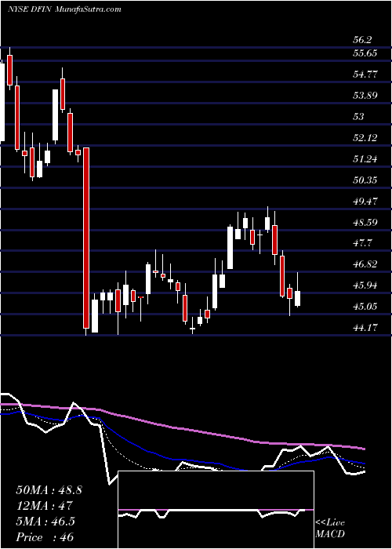Click the <<Live MACD label
Image resolution: width=392 pixels, height=549 pixels.
(330, 529)
